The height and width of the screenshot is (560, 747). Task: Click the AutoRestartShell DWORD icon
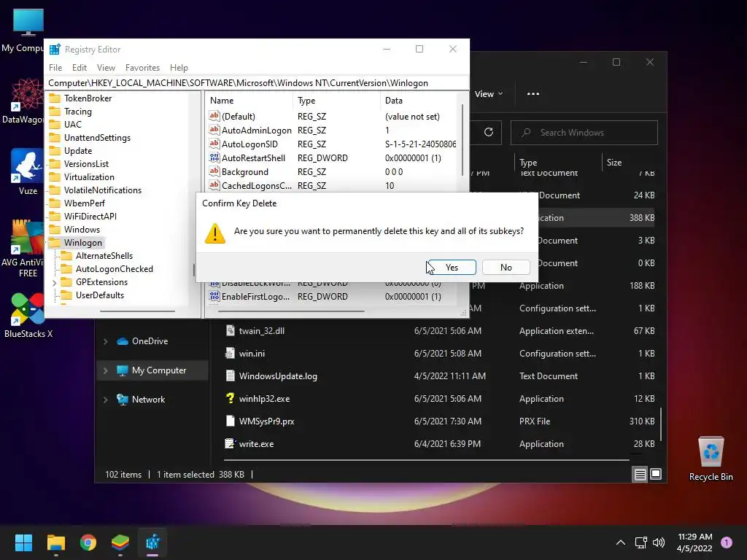[x=214, y=157]
